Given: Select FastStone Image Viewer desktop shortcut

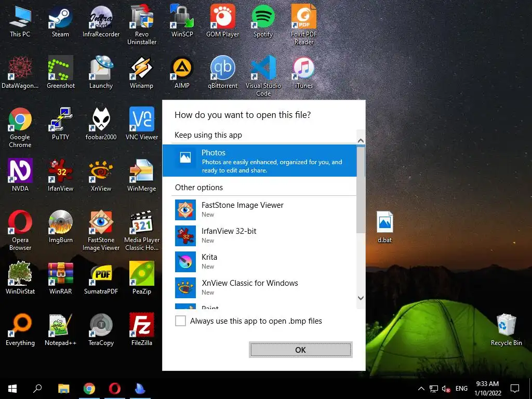Looking at the screenshot, I should (101, 230).
